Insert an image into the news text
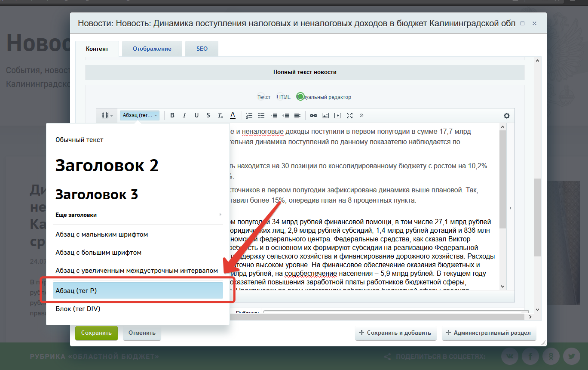Screen dimensions: 588x370 (325, 115)
